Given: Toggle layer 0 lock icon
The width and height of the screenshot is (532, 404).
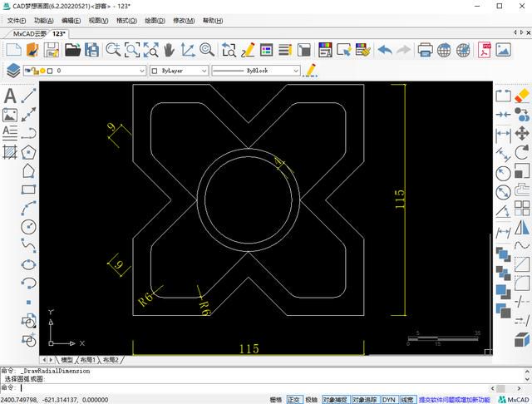Looking at the screenshot, I should (35, 71).
